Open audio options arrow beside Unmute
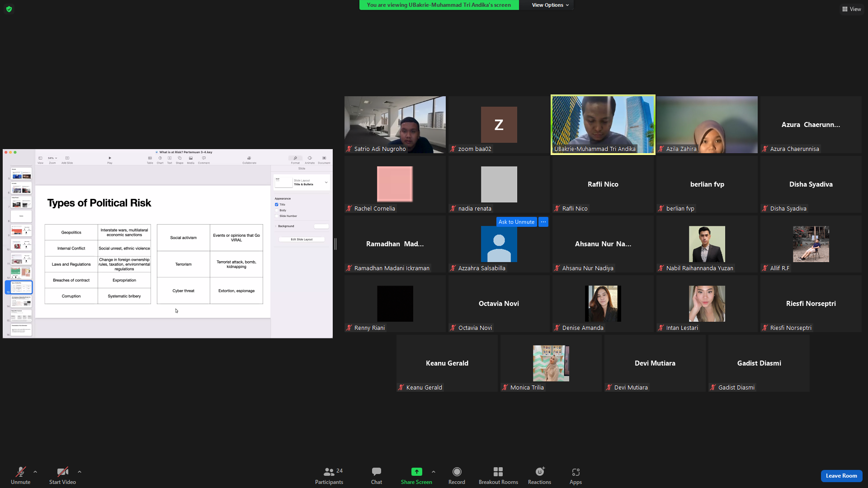Viewport: 868px width, 488px height. pos(35,472)
